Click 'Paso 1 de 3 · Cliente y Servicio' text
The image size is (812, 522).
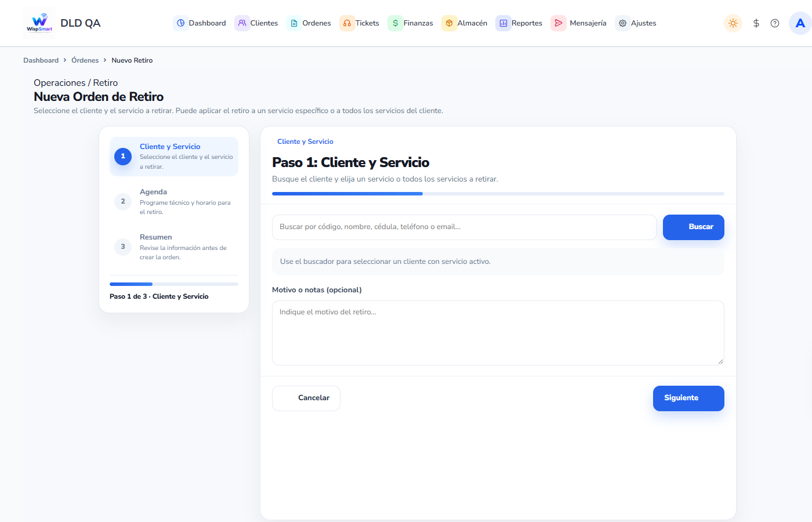(x=159, y=296)
